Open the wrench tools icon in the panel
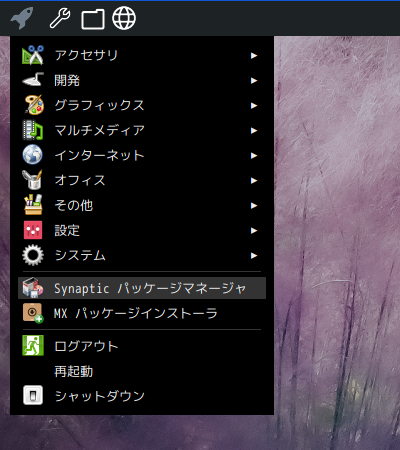Viewport: 400px width, 450px height. coord(60,18)
